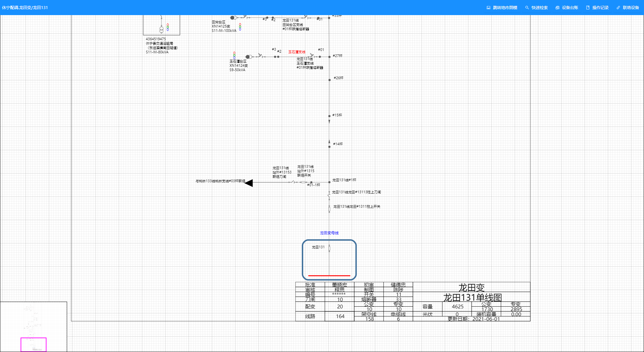This screenshot has width=644, height=352.
Task: Select fuse symbol next to 田坳台区 transformer
Action: pos(245,16)
